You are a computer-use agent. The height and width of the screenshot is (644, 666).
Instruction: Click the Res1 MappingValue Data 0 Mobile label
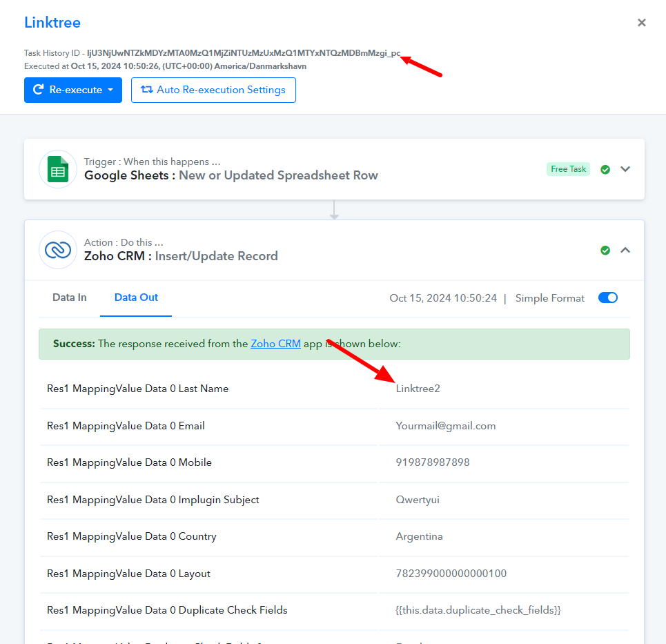point(129,462)
